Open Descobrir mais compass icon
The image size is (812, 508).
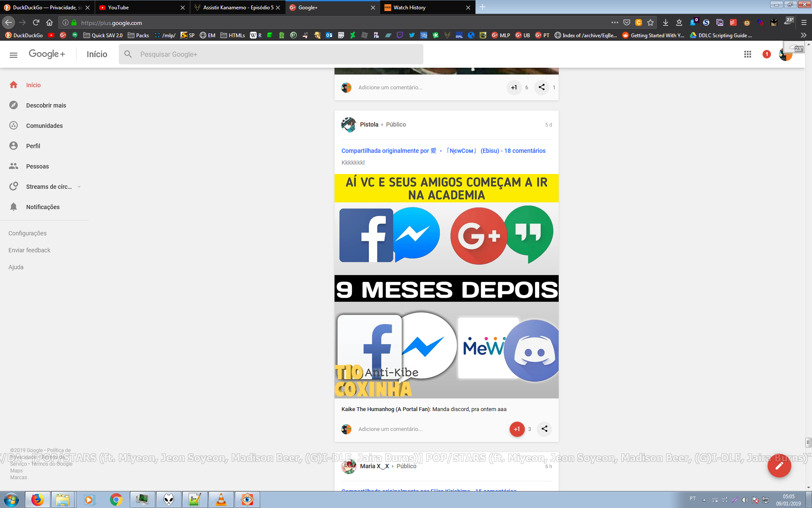[x=14, y=105]
